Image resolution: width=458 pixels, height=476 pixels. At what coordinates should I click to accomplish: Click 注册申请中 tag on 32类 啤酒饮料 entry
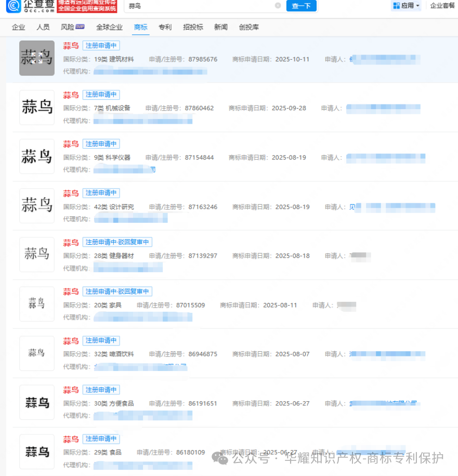pyautogui.click(x=101, y=340)
